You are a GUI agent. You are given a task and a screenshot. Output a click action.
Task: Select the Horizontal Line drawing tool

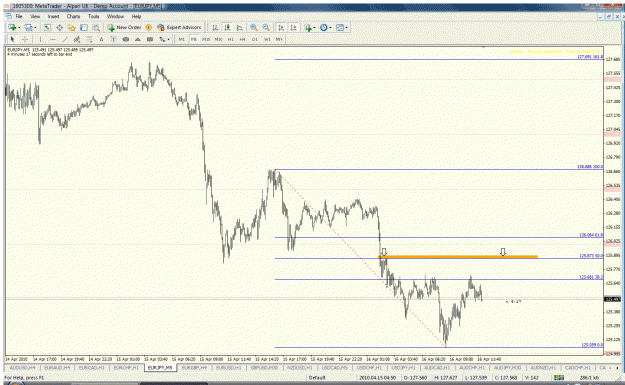(53, 39)
